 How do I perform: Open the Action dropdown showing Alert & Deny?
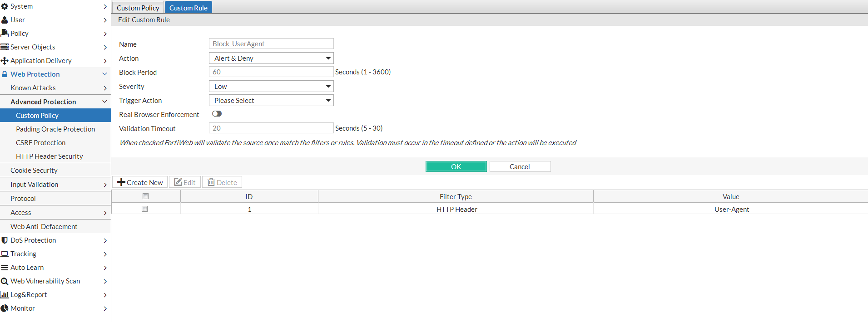(271, 59)
